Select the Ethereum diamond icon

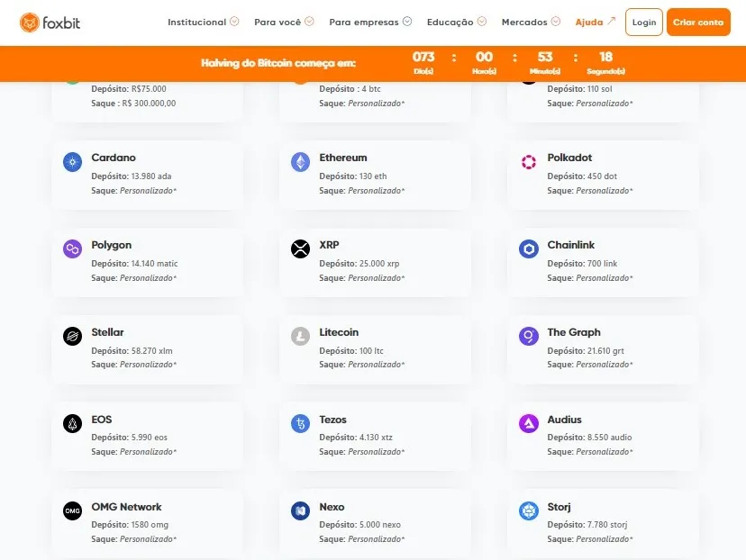pos(300,162)
